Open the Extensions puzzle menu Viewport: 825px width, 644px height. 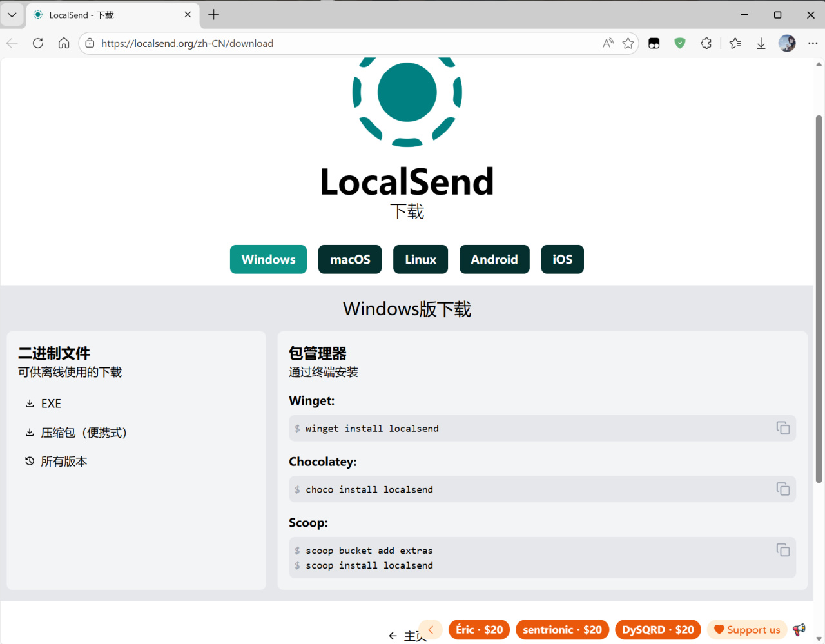pyautogui.click(x=706, y=43)
